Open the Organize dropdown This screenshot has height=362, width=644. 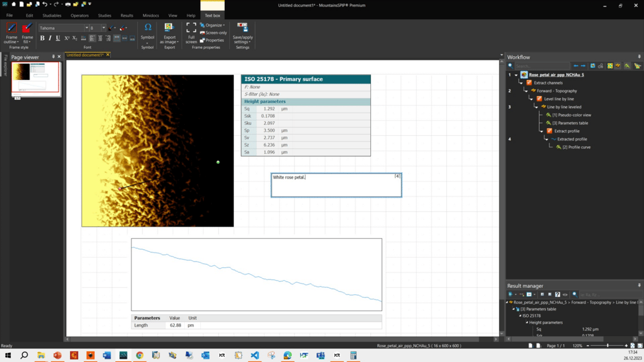coord(213,25)
